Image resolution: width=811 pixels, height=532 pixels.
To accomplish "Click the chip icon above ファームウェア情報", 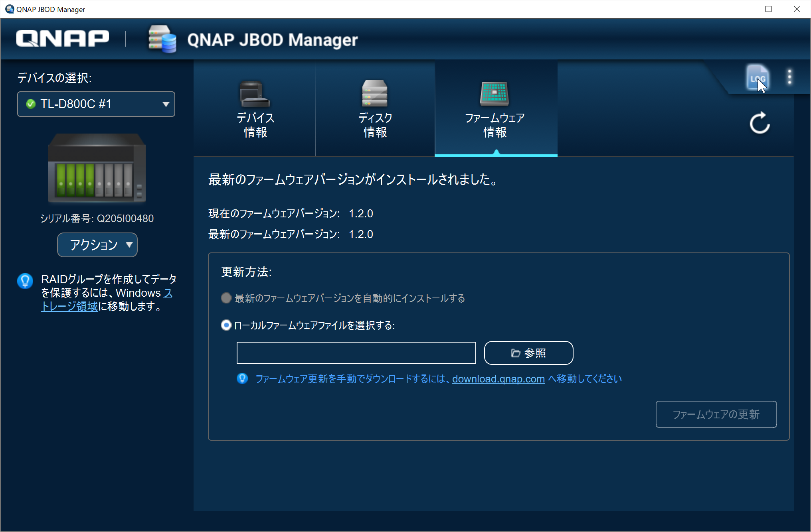I will (x=495, y=94).
